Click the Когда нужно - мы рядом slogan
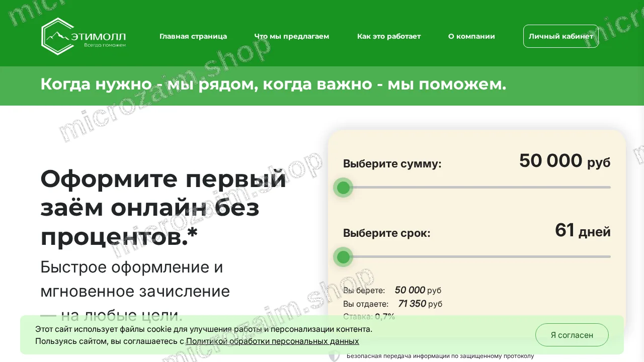Viewport: 644px width, 362px height. (x=273, y=84)
